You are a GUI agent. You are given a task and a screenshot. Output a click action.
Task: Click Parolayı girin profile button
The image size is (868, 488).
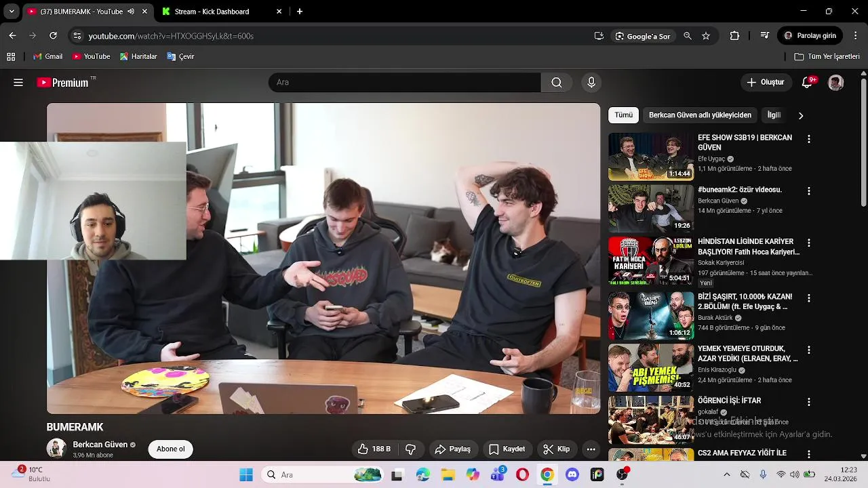(x=810, y=35)
